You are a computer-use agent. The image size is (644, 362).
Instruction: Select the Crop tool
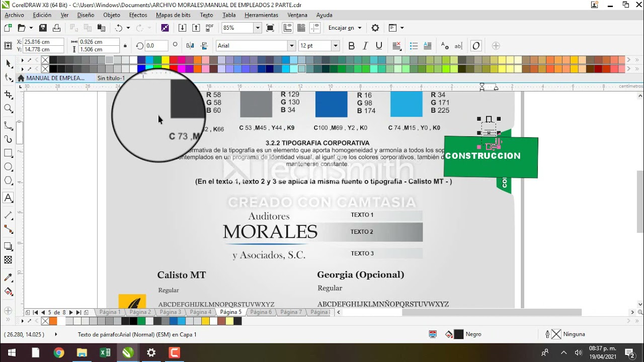coord(8,95)
